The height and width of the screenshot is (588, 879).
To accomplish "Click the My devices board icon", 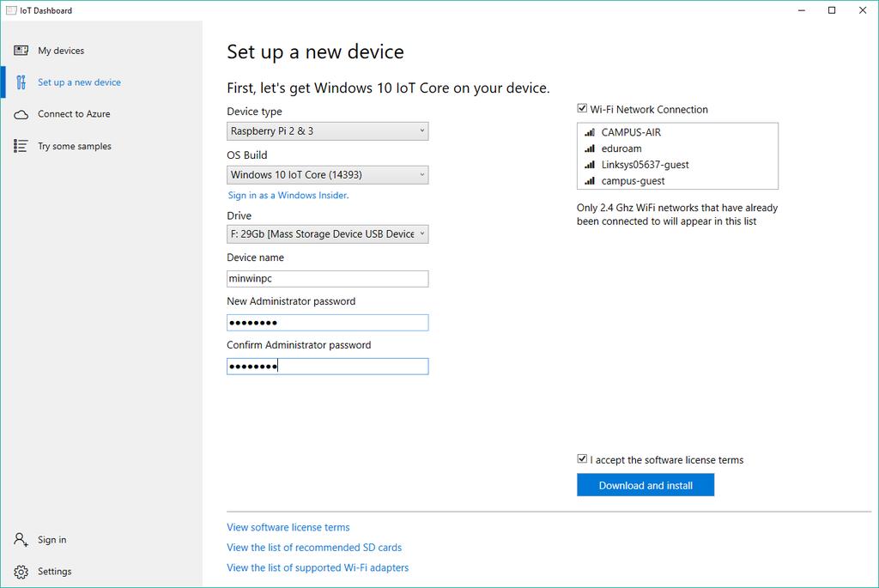I will [21, 51].
